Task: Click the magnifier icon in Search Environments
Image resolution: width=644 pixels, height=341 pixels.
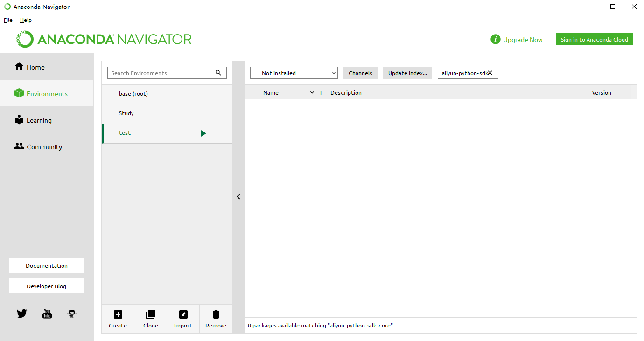Action: [x=218, y=73]
